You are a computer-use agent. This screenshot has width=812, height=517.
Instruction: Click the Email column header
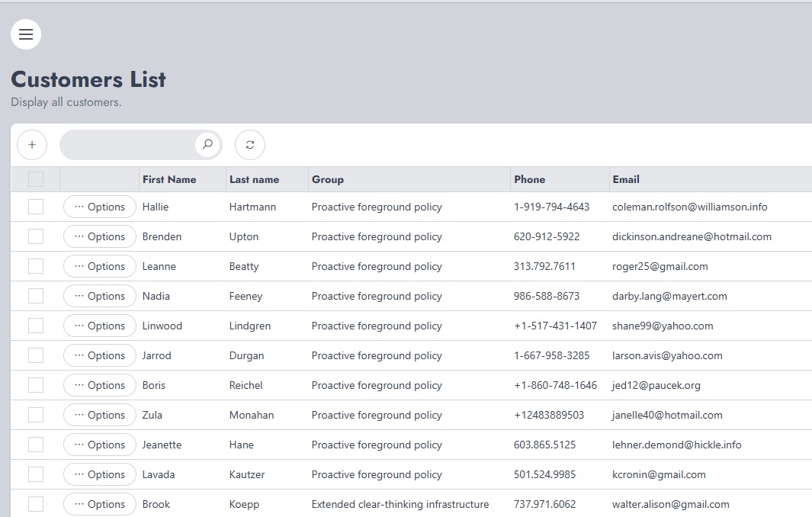click(x=626, y=179)
